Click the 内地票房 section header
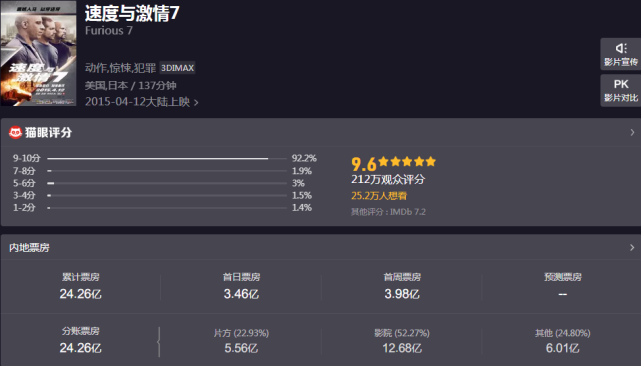641x366 pixels. 29,247
